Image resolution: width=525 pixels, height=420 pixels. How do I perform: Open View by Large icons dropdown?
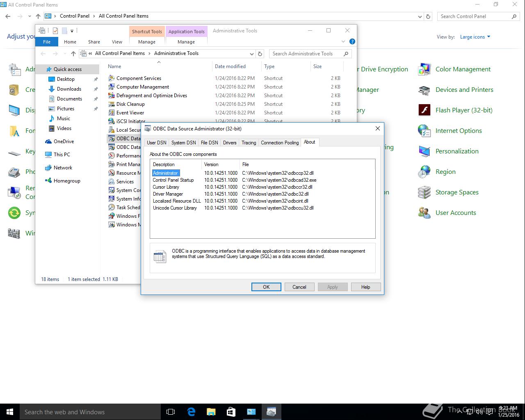475,37
